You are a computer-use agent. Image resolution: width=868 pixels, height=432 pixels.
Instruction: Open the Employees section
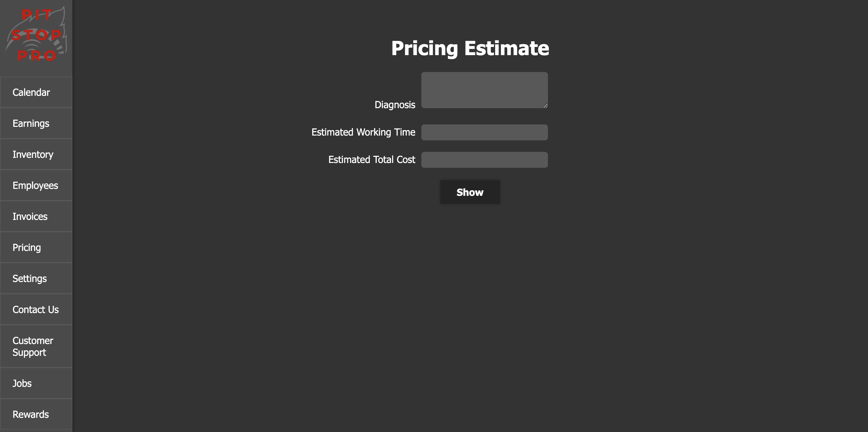pyautogui.click(x=36, y=185)
